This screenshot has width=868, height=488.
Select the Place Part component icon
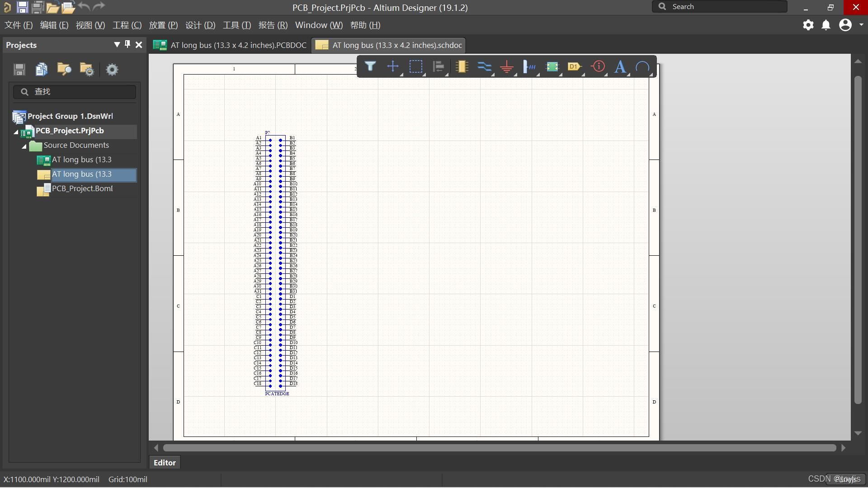click(461, 67)
